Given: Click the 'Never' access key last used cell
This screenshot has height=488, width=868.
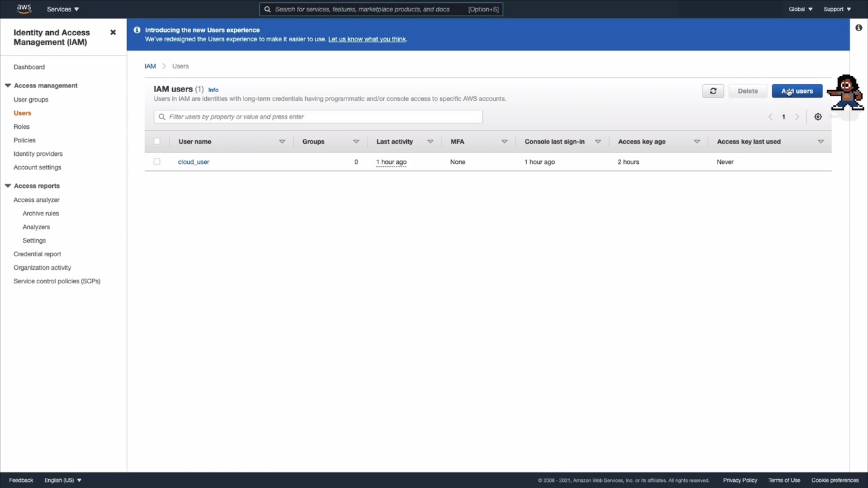Looking at the screenshot, I should coord(725,162).
